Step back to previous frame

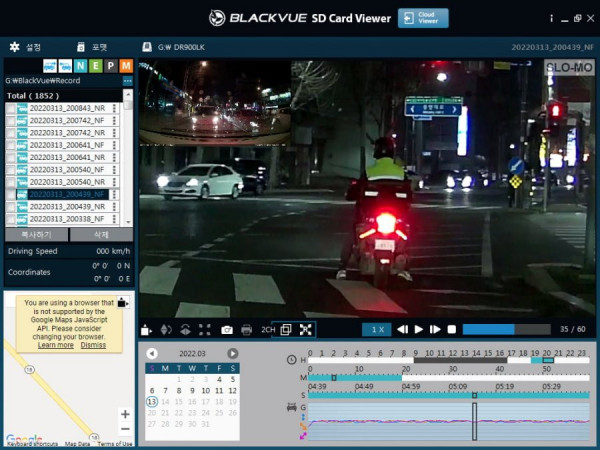tap(402, 329)
